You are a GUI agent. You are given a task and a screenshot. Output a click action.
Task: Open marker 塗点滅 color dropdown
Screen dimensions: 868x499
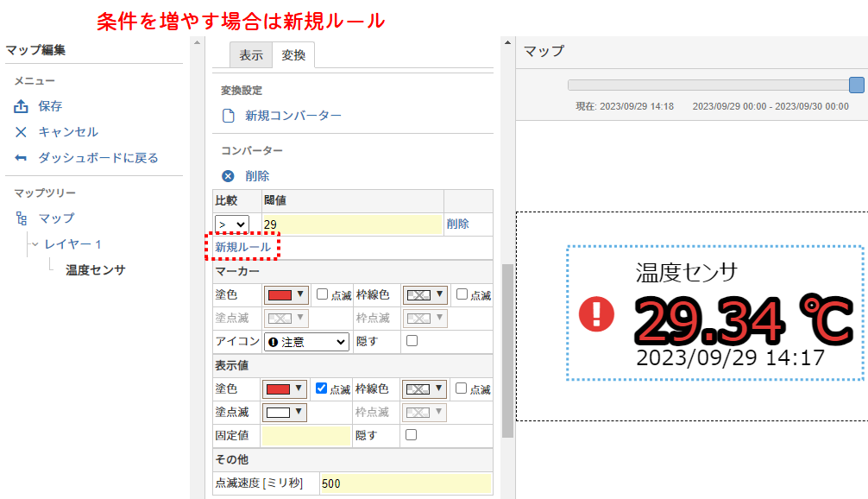click(x=285, y=318)
